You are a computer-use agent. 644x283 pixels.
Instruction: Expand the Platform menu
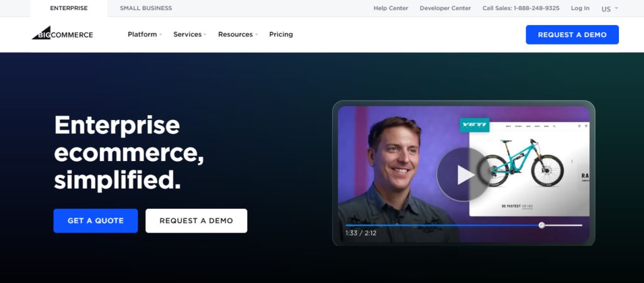click(x=145, y=35)
